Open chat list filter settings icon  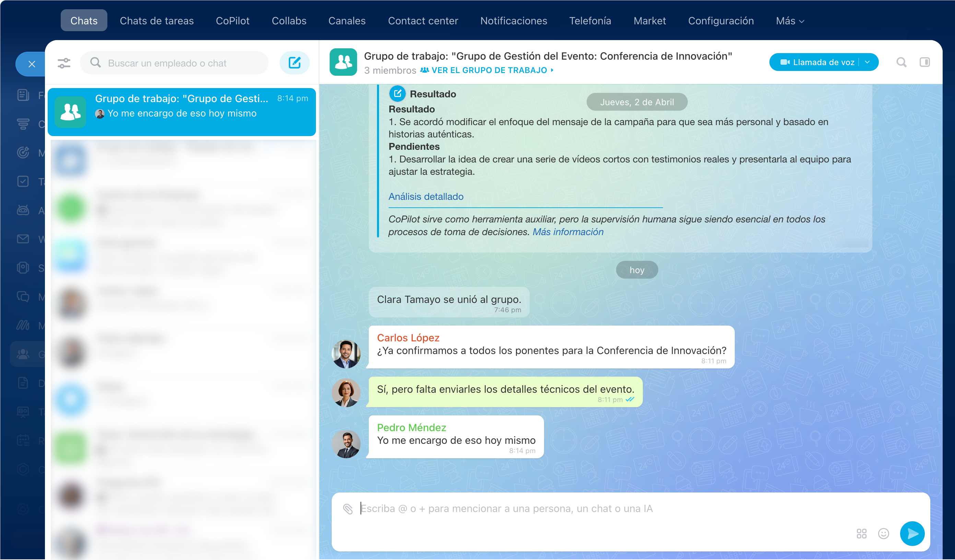[64, 63]
